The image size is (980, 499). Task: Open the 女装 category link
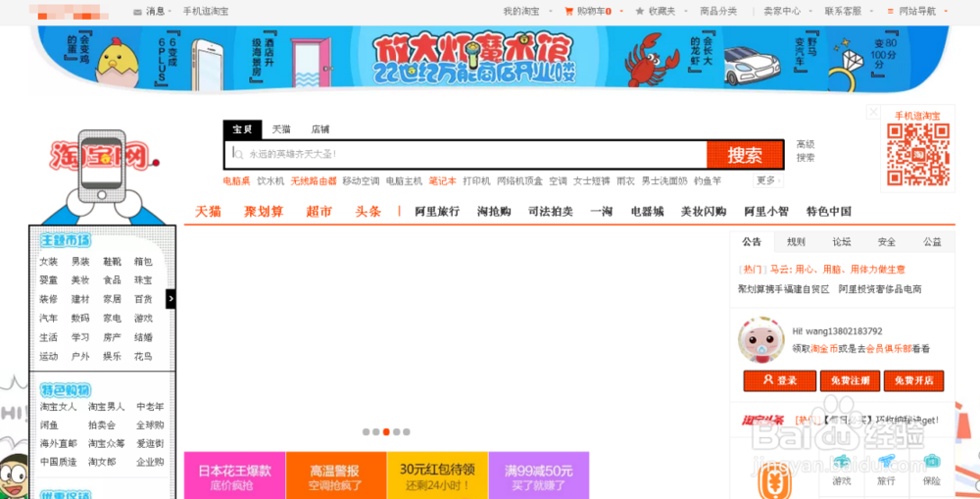click(48, 262)
